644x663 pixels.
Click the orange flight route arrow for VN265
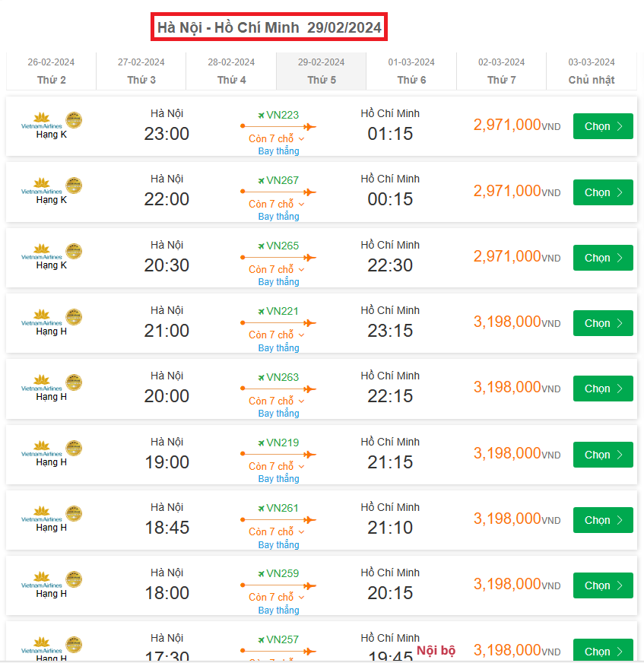click(278, 258)
